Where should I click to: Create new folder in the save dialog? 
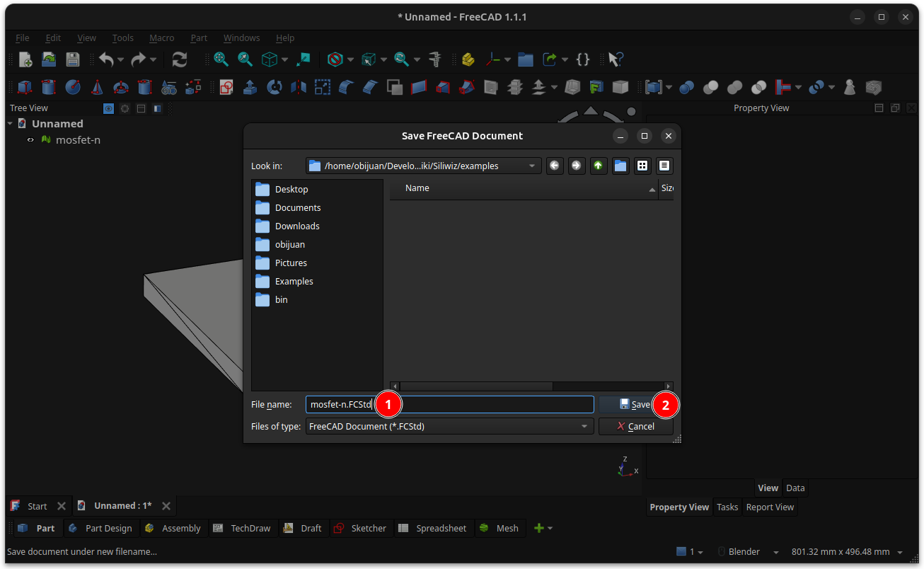[620, 166]
